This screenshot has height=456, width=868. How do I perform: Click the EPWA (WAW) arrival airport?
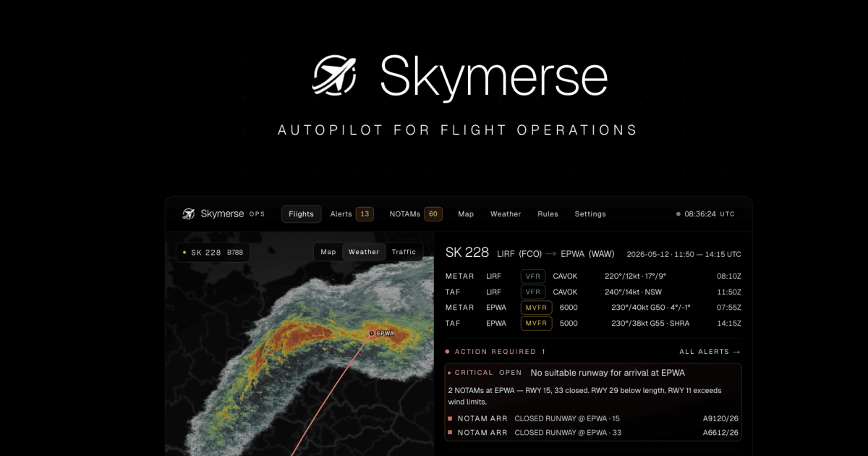[x=587, y=254]
